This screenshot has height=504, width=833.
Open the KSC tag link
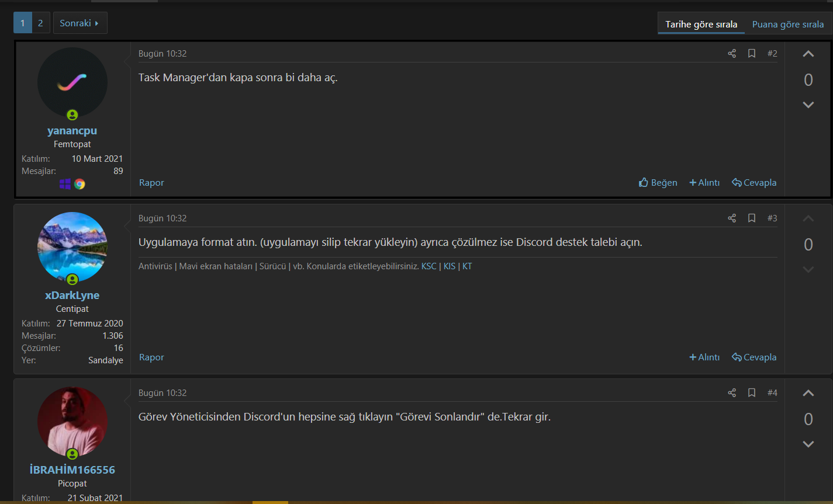coord(429,266)
